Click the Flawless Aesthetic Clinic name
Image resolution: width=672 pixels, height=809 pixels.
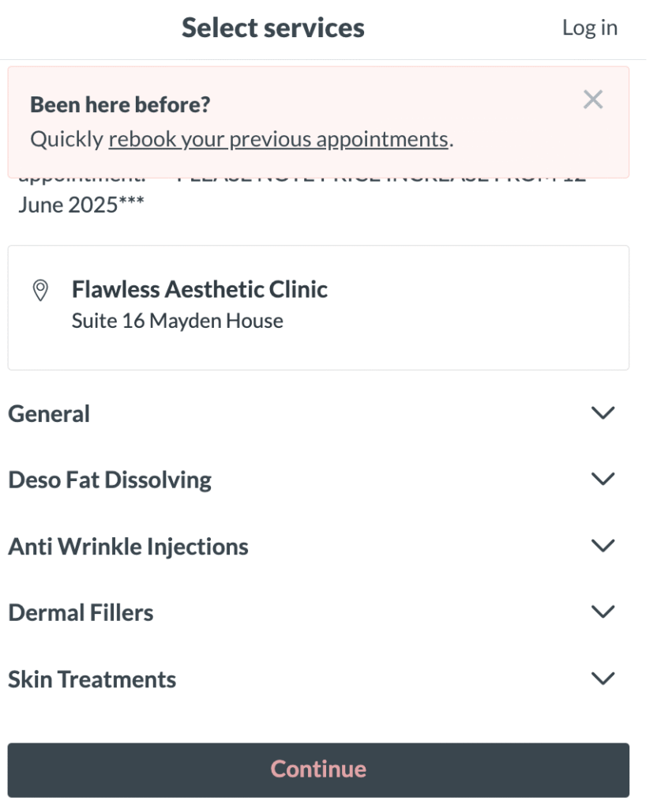tap(200, 289)
